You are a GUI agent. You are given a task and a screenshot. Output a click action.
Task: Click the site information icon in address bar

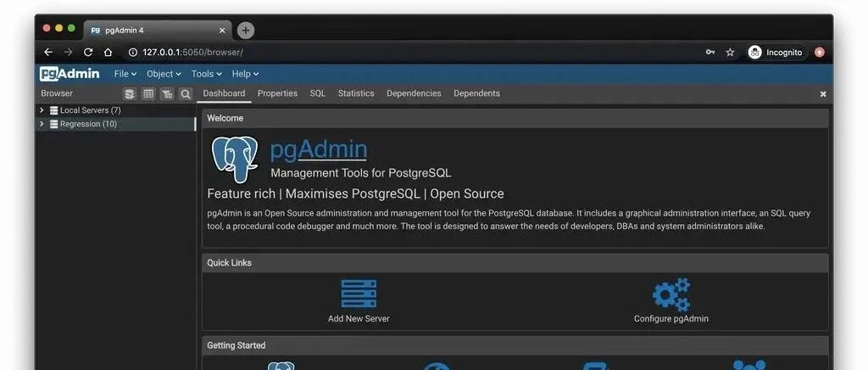[x=132, y=52]
